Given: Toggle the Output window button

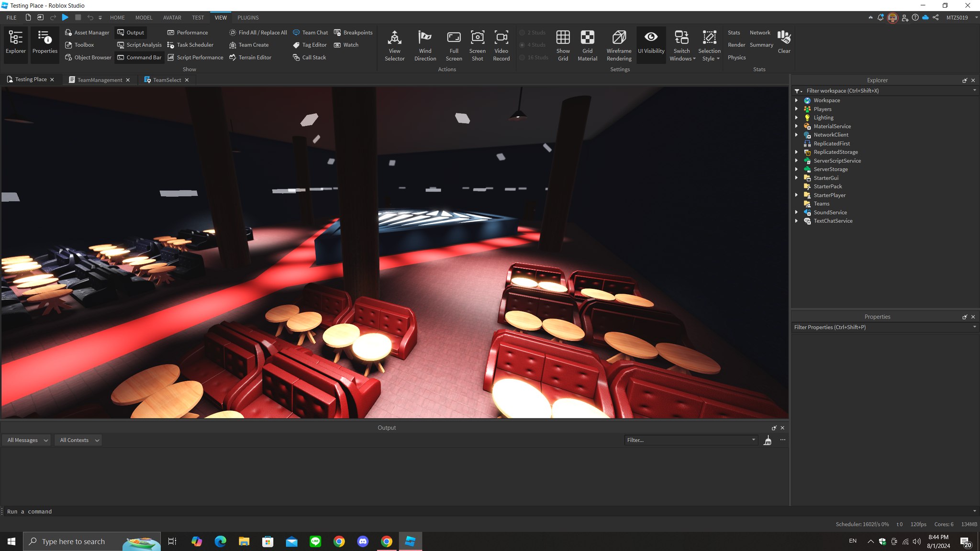Looking at the screenshot, I should (x=131, y=33).
